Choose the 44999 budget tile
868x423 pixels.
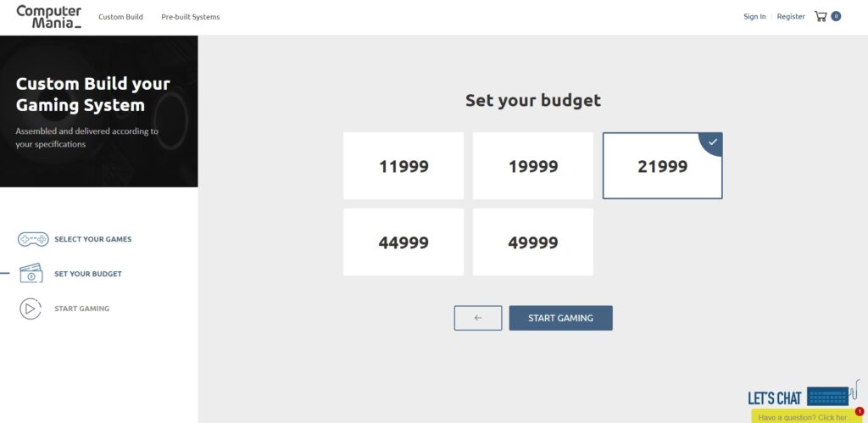click(403, 242)
